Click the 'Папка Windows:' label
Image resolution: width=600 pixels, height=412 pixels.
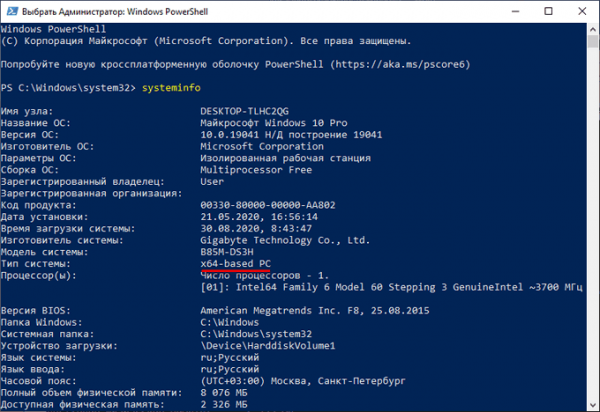[x=41, y=322]
